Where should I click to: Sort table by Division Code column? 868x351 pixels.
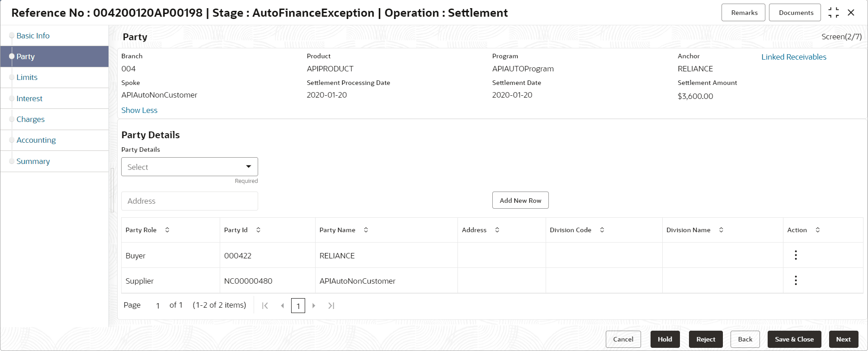pos(602,230)
